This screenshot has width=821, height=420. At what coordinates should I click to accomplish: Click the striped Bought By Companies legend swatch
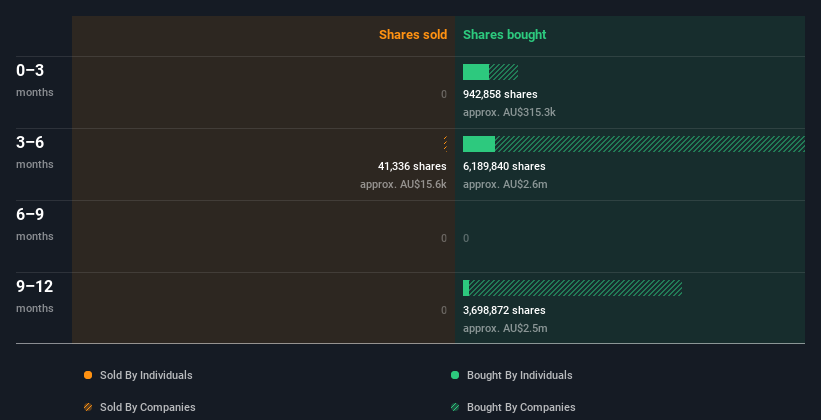(x=455, y=407)
